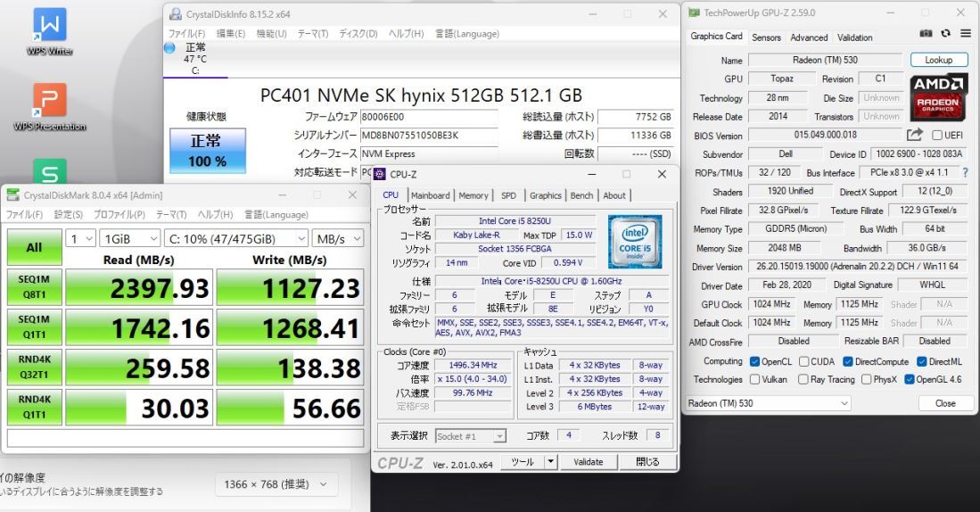
Task: Switch to Mainboard tab in CPU-Z
Action: 430,195
